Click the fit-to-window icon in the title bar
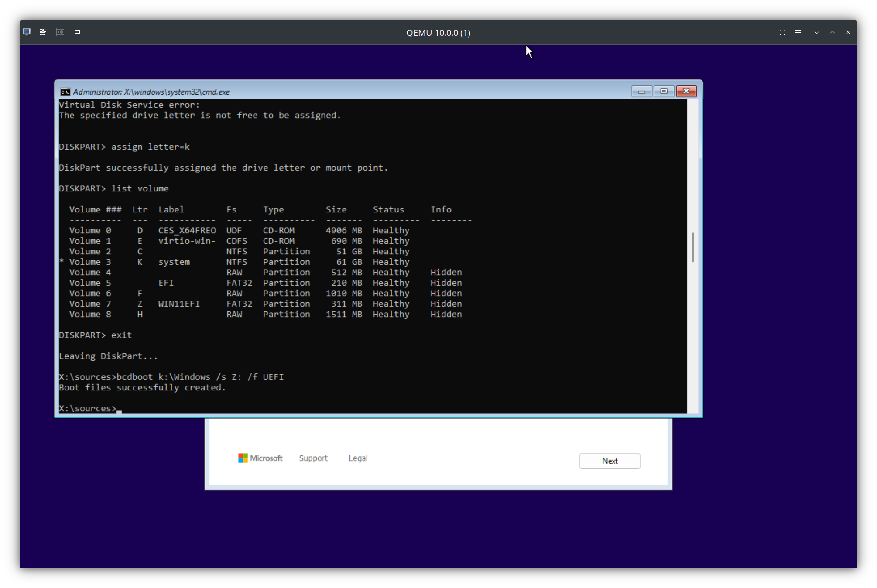The height and width of the screenshot is (588, 877). (x=782, y=32)
